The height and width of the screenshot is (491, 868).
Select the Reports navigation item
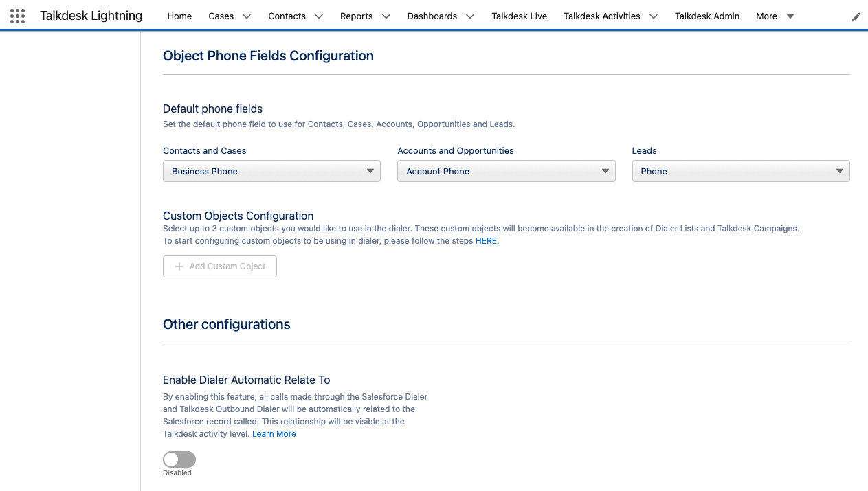point(355,16)
